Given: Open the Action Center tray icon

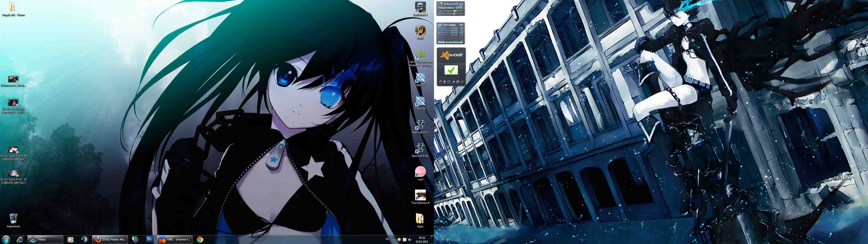Looking at the screenshot, I should point(405,240).
